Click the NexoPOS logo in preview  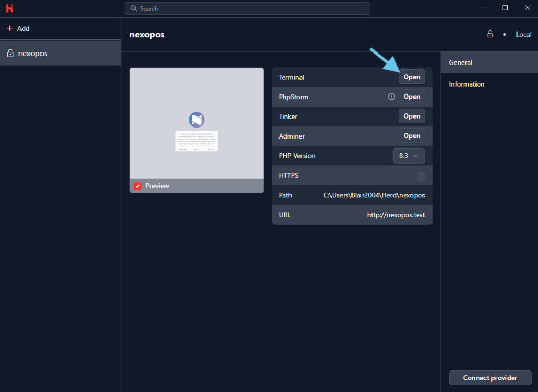[x=196, y=120]
